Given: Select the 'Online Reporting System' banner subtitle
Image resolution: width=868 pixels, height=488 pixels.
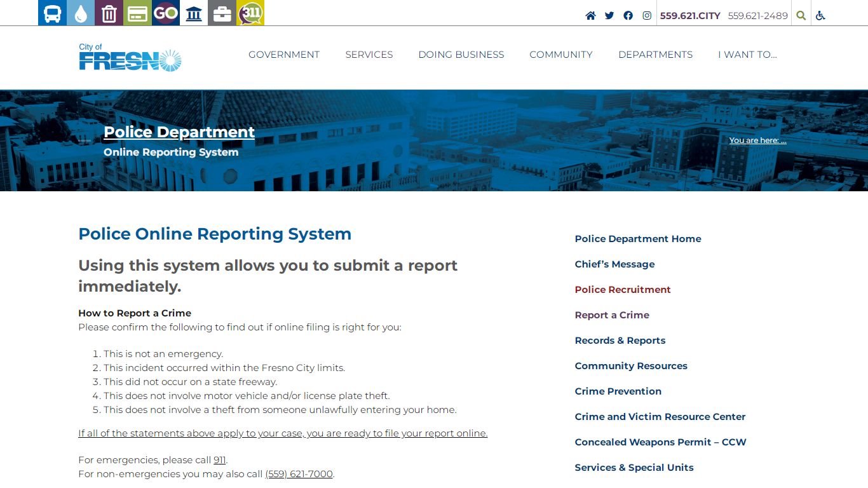Looking at the screenshot, I should point(171,152).
